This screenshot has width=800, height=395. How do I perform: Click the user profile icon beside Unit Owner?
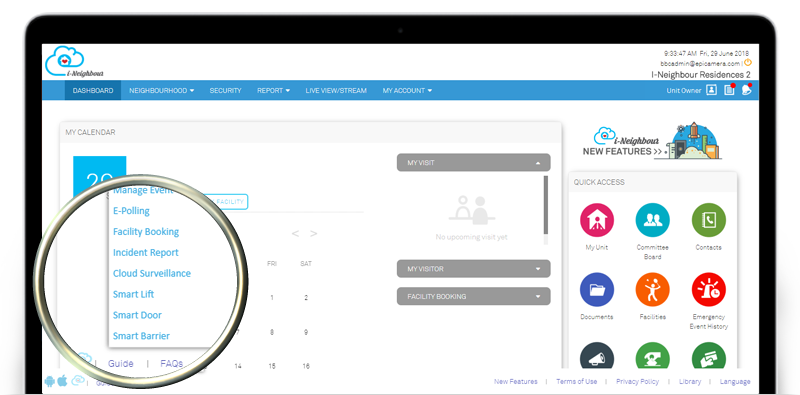[x=711, y=90]
